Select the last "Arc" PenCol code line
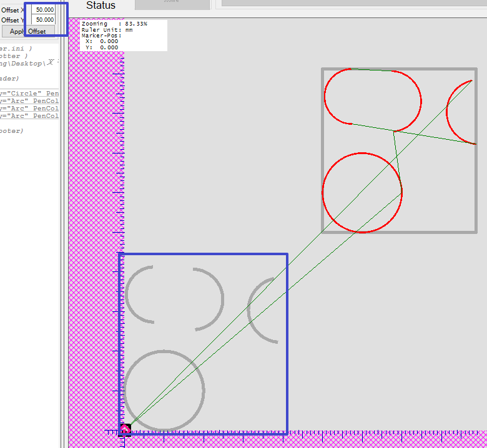 pos(29,116)
